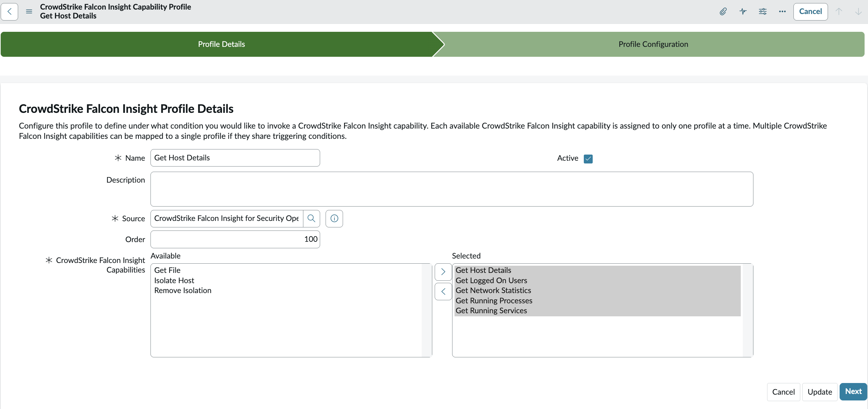Click the Next button

853,392
